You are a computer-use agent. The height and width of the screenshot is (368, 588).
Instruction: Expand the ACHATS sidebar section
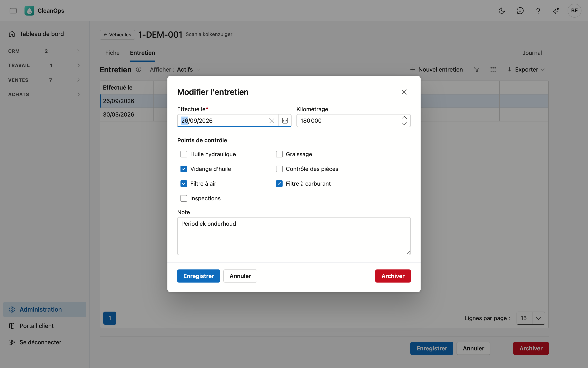pyautogui.click(x=45, y=94)
